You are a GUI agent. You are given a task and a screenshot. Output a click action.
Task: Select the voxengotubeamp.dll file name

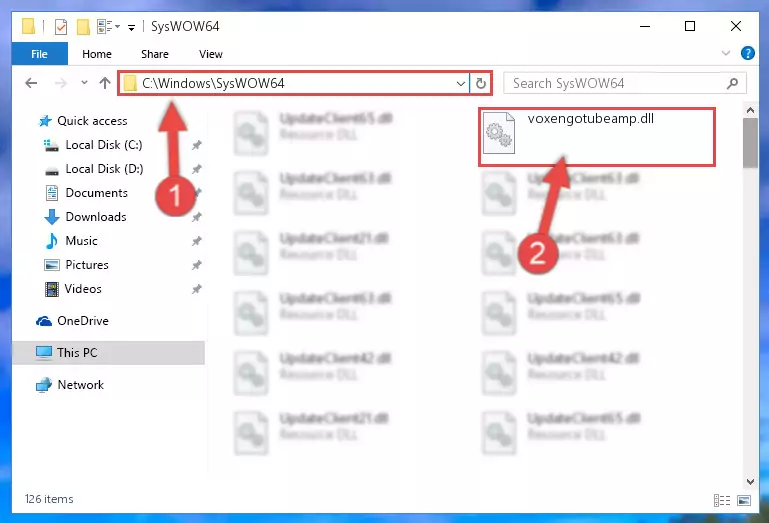coord(590,119)
